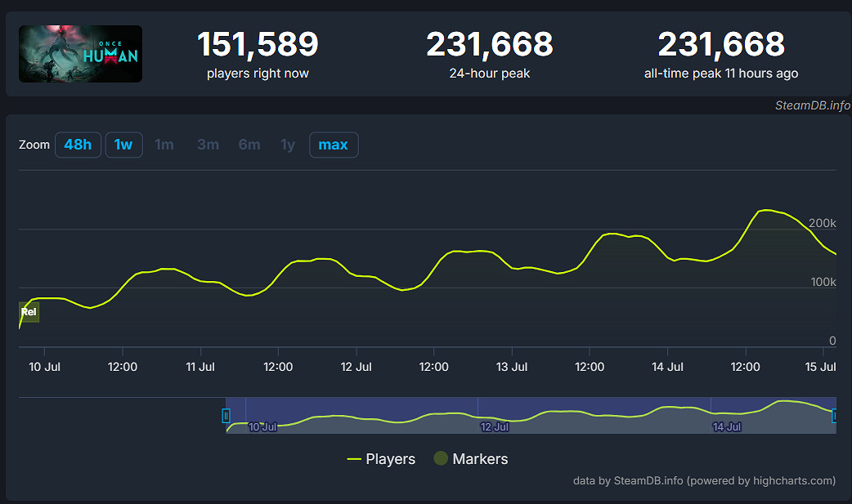
Task: Click the Rel release marker flag
Action: [x=29, y=312]
